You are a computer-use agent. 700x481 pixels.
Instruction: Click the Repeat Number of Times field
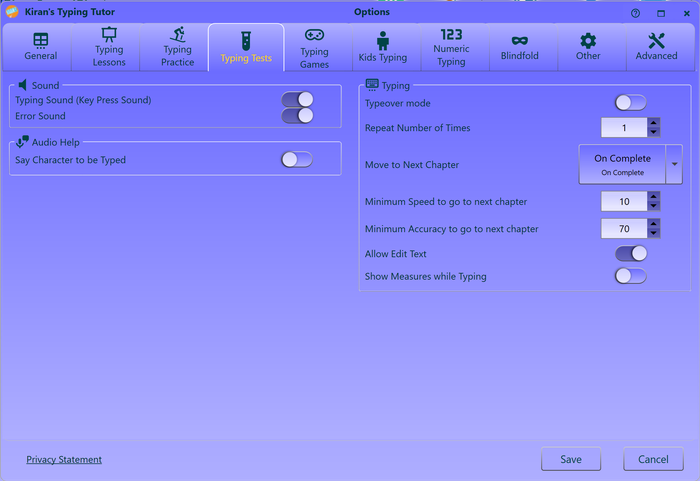point(624,128)
